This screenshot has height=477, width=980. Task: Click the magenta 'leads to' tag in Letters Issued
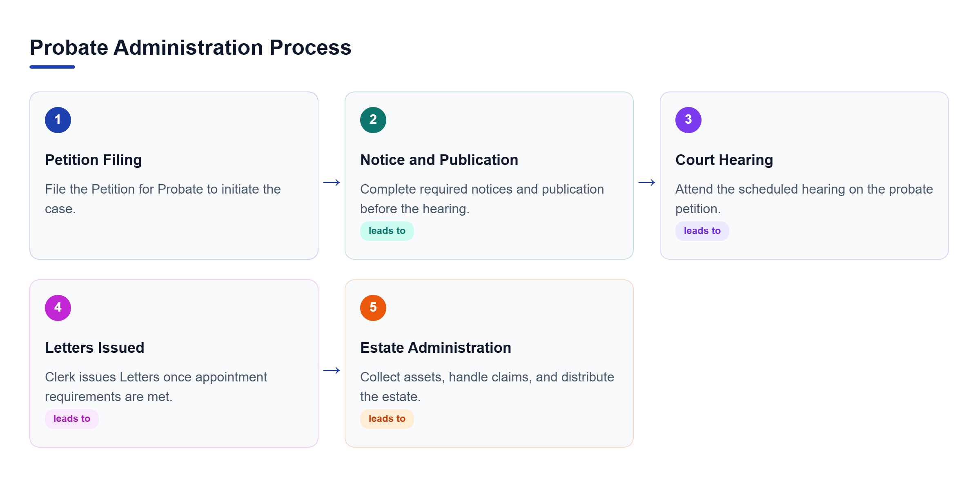[72, 419]
